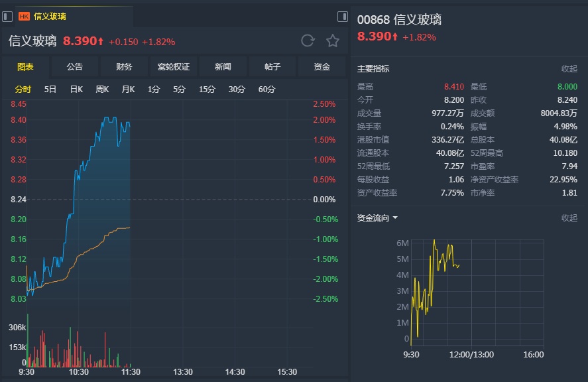Screen dimensions: 588x382
Task: Click the 最低 value 8.000
Action: [x=567, y=87]
